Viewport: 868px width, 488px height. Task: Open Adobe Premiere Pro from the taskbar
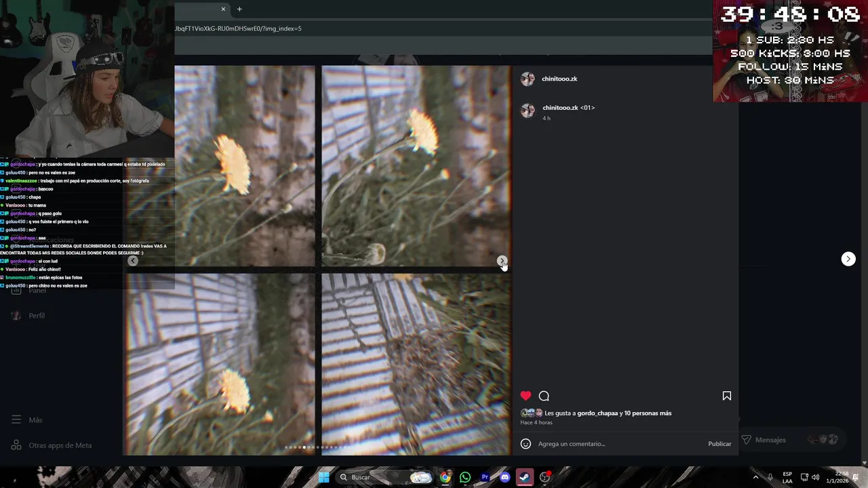[485, 477]
